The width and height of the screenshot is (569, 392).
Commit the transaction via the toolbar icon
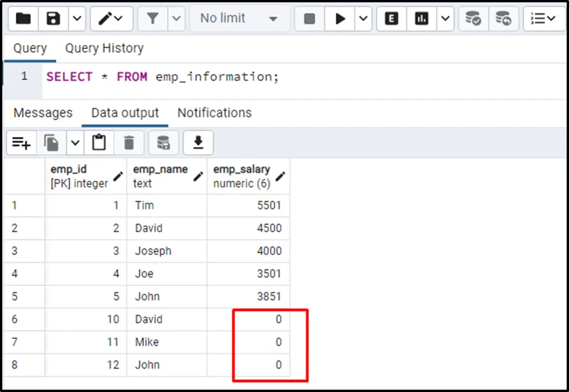point(473,19)
